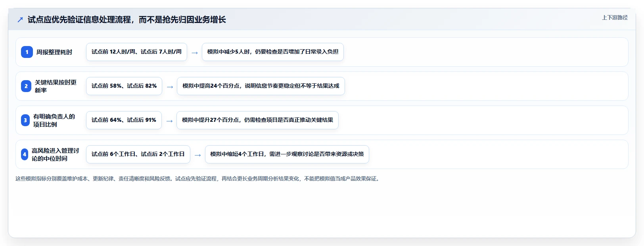Click the number 1 badge
This screenshot has width=644, height=246.
tap(27, 52)
